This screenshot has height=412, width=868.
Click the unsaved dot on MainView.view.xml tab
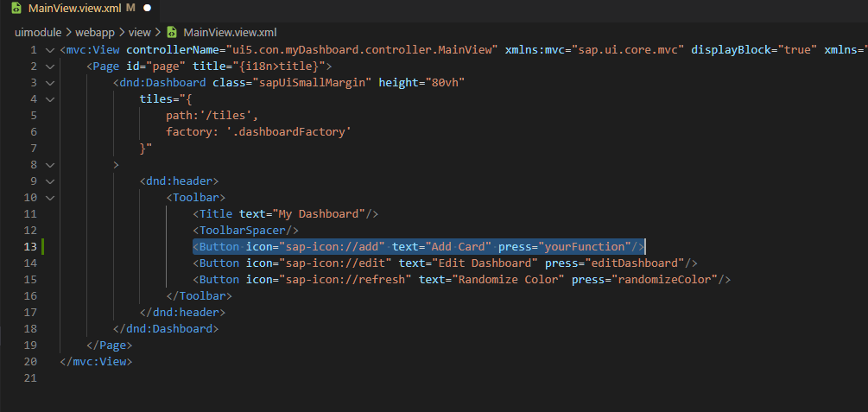click(147, 8)
